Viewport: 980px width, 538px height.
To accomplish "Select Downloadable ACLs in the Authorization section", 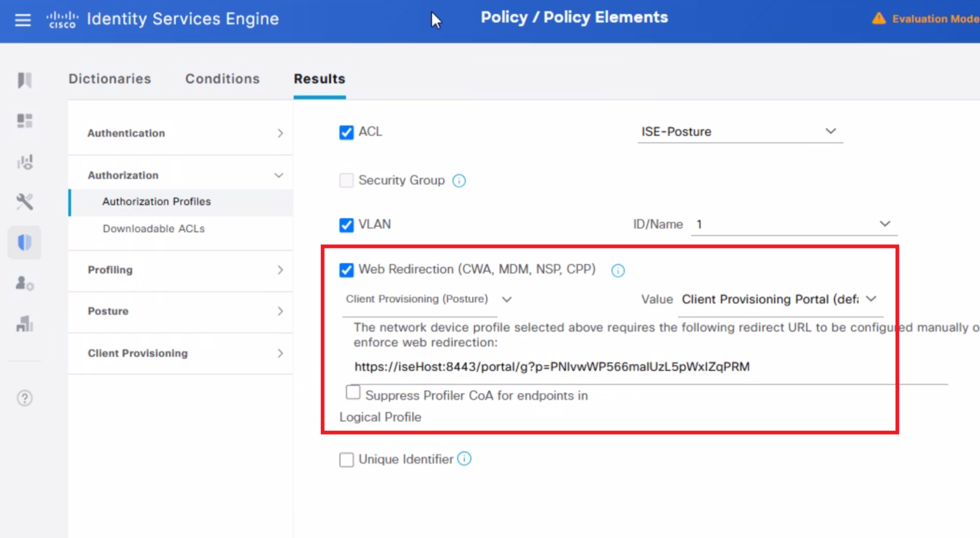I will coord(154,229).
